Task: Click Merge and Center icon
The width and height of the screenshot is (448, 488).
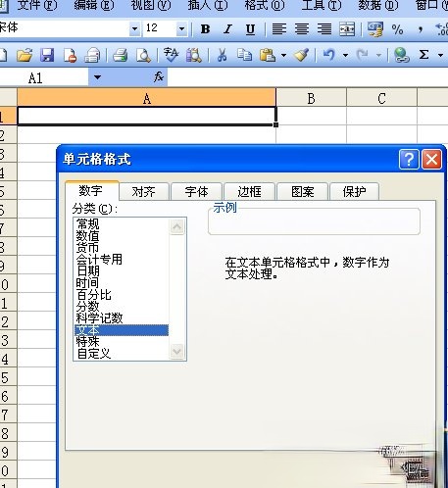Action: click(347, 29)
